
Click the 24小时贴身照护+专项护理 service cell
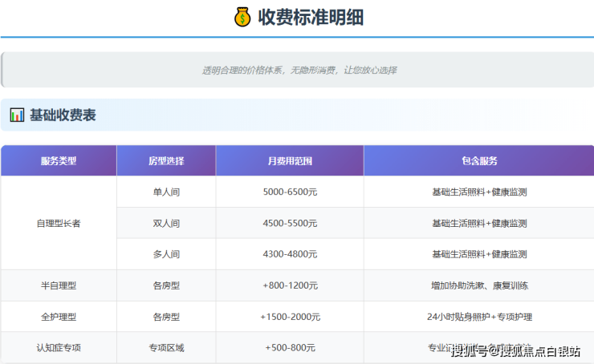click(x=479, y=317)
